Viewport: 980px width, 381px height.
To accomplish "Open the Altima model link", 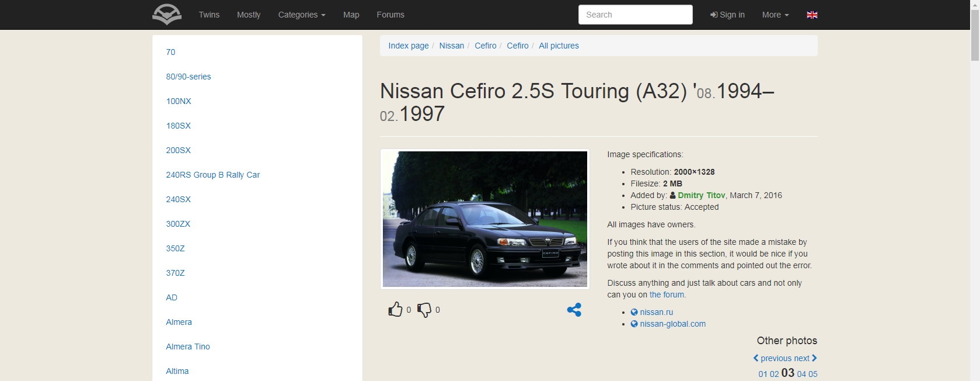I will [x=177, y=371].
